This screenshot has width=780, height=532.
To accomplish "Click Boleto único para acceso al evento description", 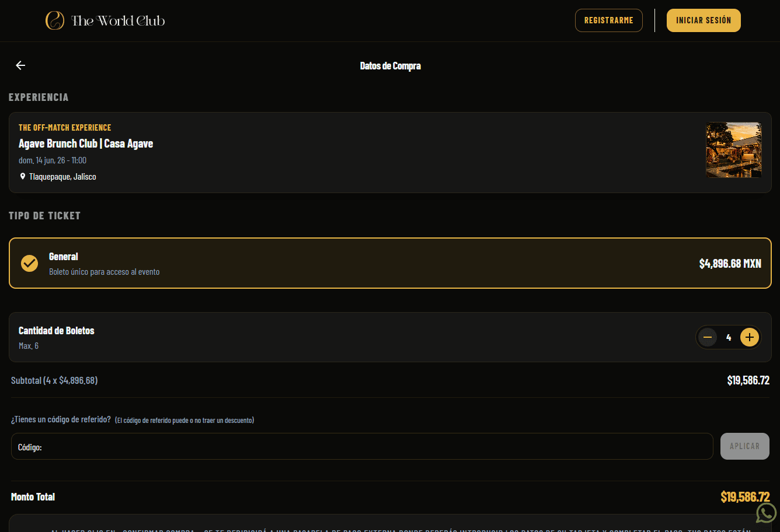I will [104, 272].
